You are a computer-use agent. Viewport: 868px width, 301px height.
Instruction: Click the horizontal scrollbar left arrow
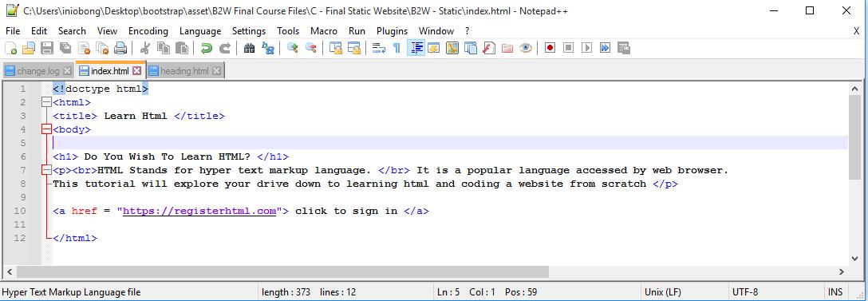(x=10, y=271)
